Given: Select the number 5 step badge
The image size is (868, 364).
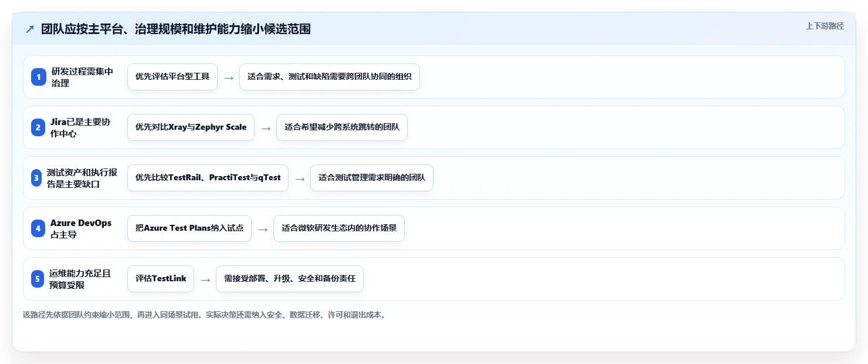Looking at the screenshot, I should click(38, 279).
